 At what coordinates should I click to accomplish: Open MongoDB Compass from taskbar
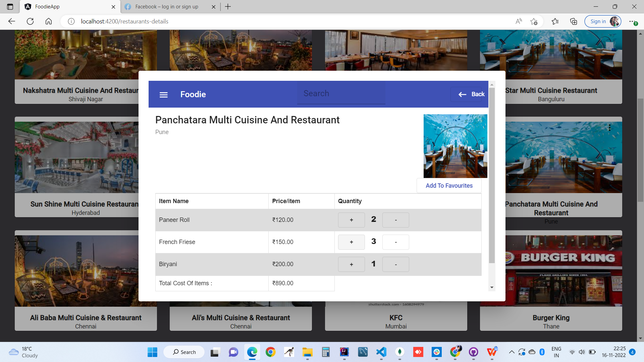tap(400, 352)
